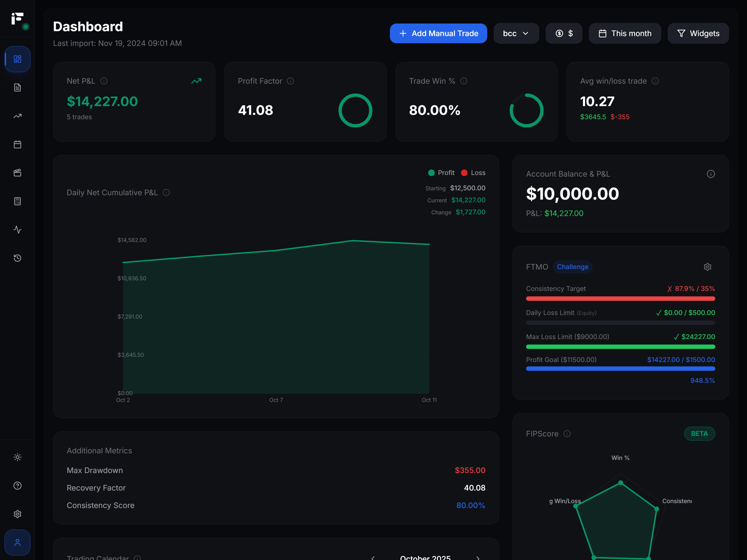Open the help question mark icon
This screenshot has height=560, width=747.
[x=17, y=486]
